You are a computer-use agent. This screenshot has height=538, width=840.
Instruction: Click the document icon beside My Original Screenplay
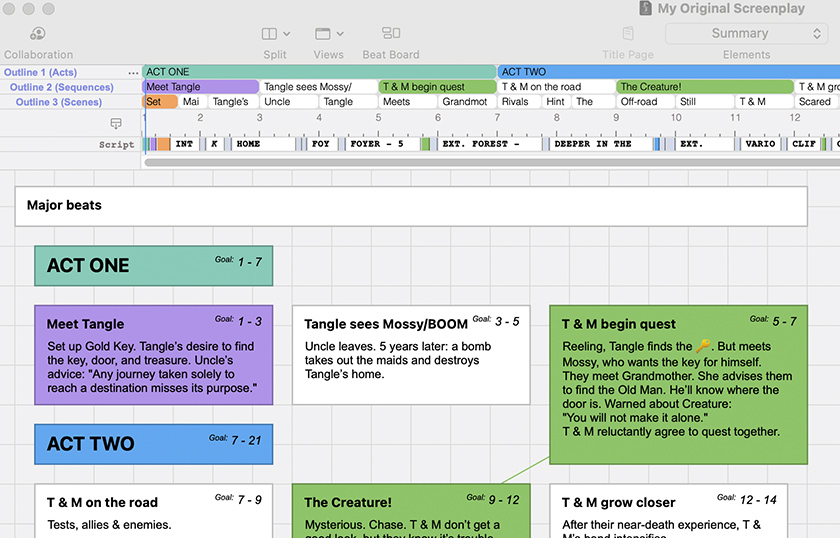[x=644, y=8]
